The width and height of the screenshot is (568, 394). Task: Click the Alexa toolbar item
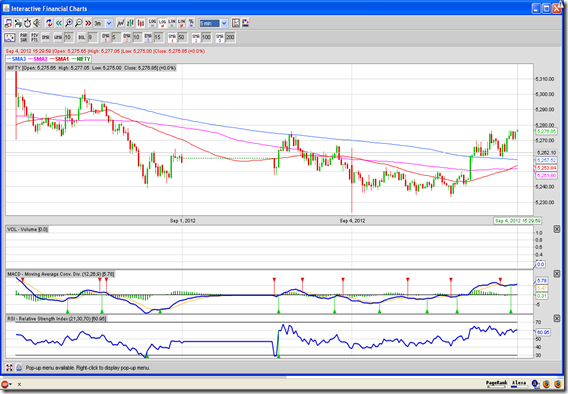(x=518, y=383)
